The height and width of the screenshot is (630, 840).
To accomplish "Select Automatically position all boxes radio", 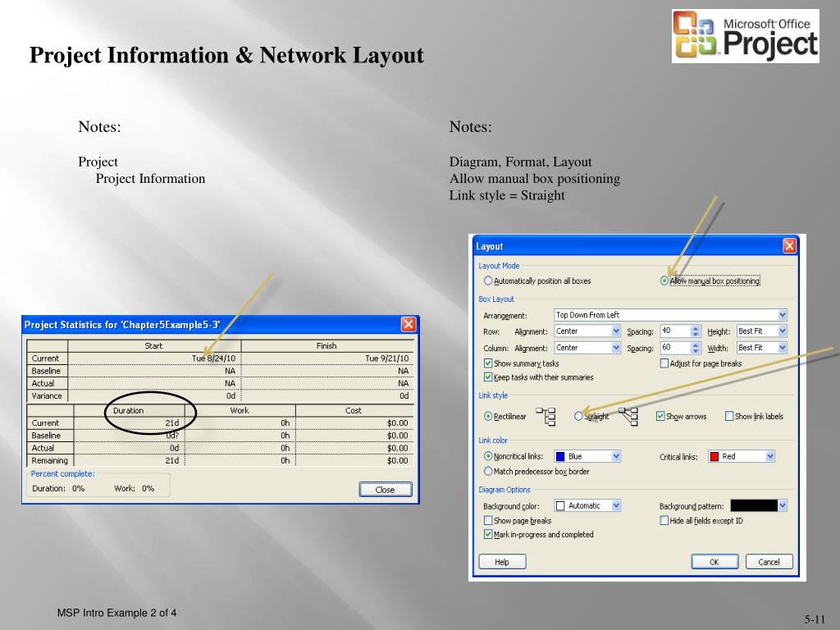I will coord(488,281).
